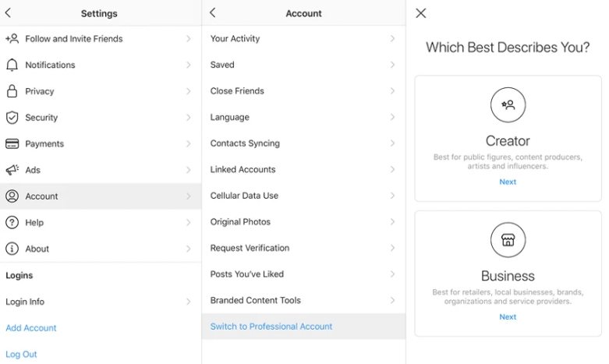Viewport: 609px width, 364px height.
Task: Expand the Your Activity row chevron
Action: coord(392,38)
